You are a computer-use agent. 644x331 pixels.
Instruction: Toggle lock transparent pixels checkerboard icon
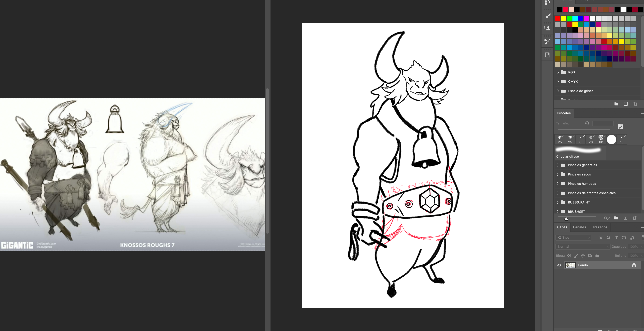(569, 256)
